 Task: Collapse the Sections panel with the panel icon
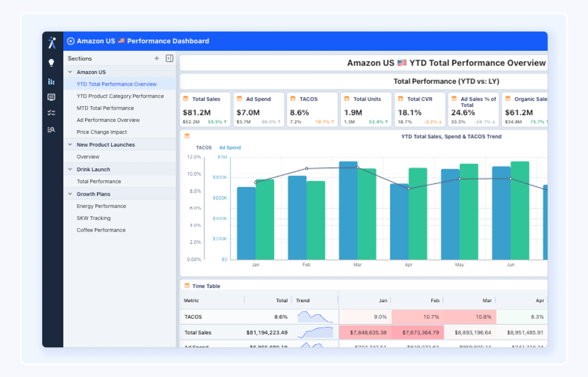pyautogui.click(x=168, y=58)
